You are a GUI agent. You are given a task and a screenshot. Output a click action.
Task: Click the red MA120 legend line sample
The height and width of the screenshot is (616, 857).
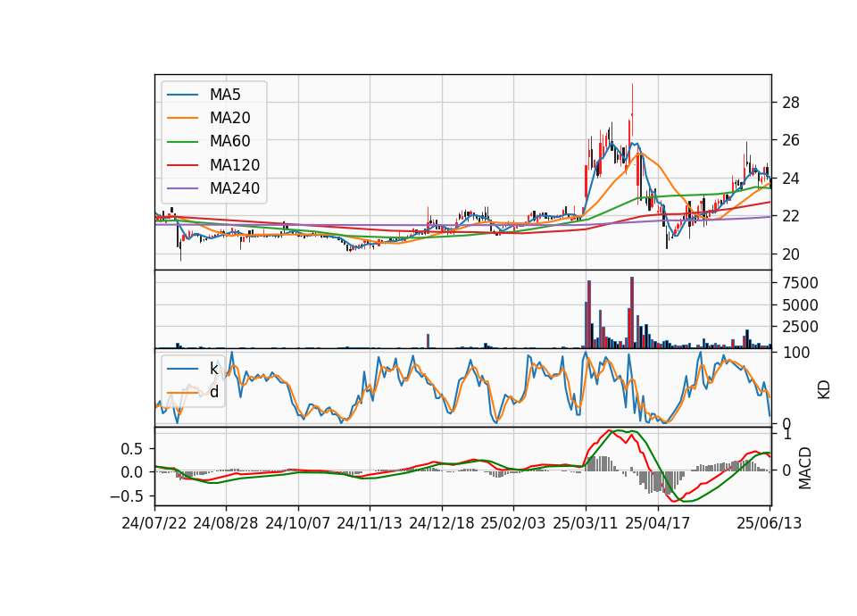coord(182,165)
